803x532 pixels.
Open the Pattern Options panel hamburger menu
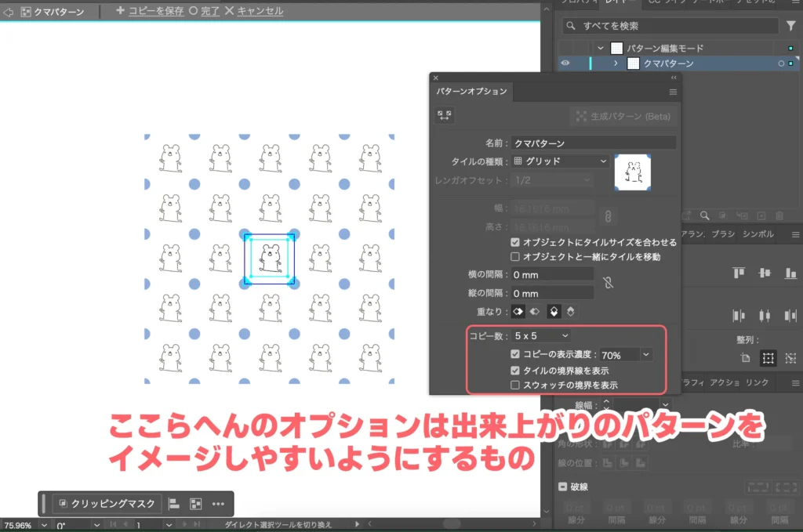[x=673, y=92]
